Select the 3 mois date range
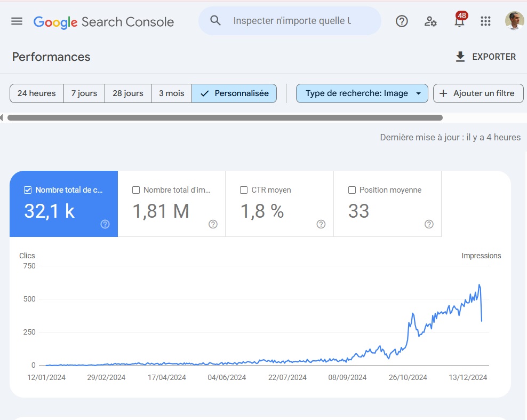527x420 pixels. tap(172, 93)
